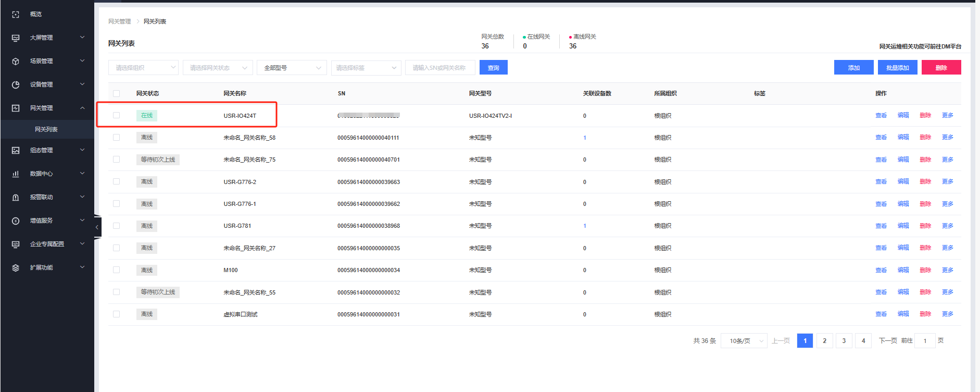The image size is (980, 392).
Task: Open the 全部型号 model dropdown
Action: point(292,68)
